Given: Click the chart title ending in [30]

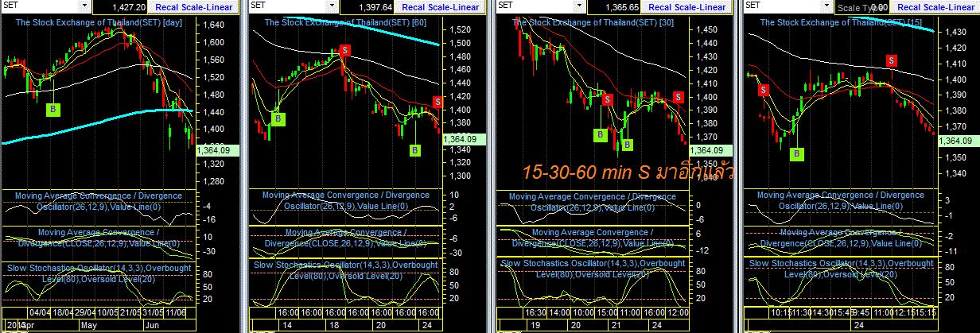Looking at the screenshot, I should 594,22.
